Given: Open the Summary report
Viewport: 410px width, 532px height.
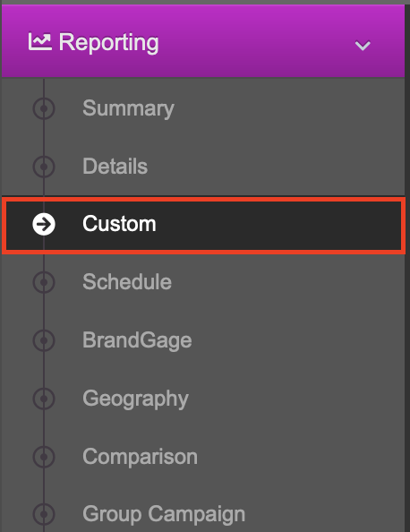Looking at the screenshot, I should point(128,108).
